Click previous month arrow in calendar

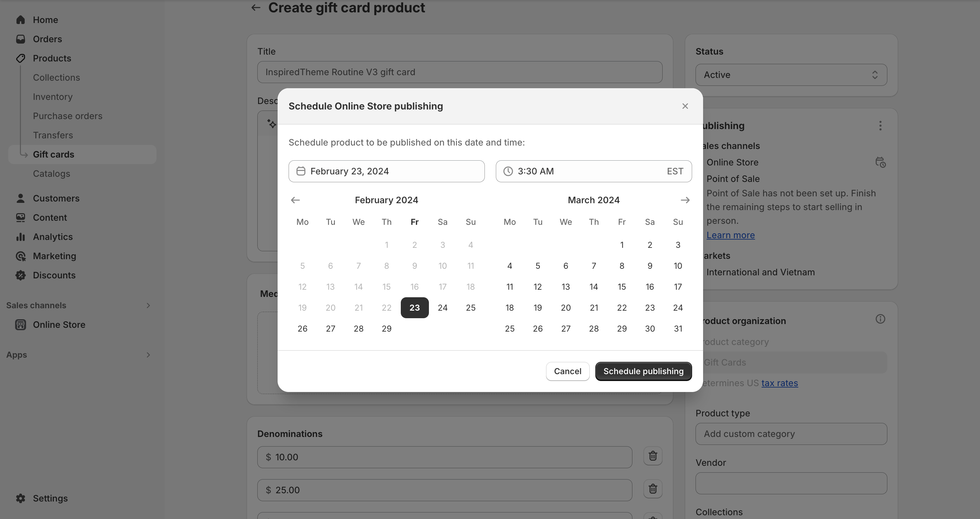[295, 200]
